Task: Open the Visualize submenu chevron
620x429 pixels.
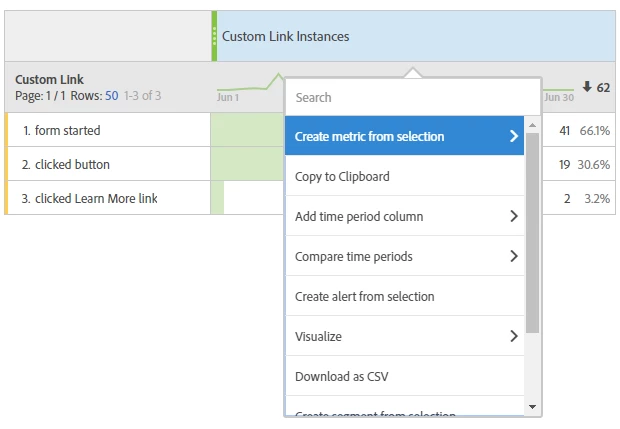Action: point(514,336)
